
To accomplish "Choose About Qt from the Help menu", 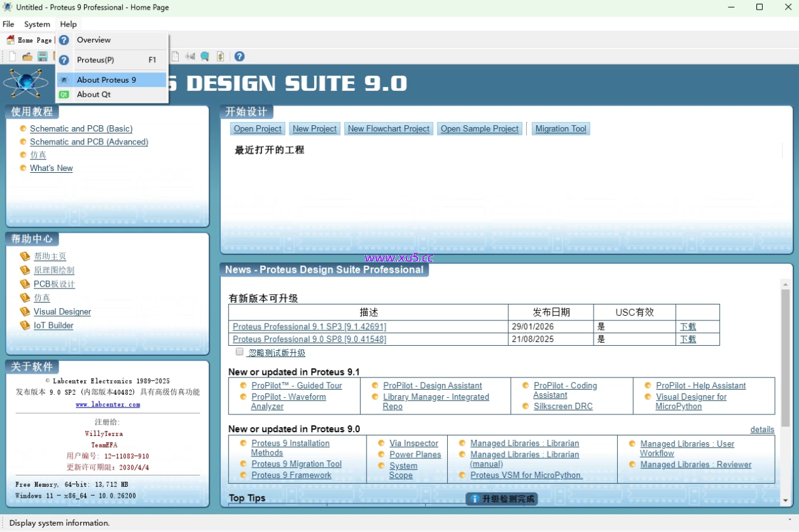I will coord(94,95).
